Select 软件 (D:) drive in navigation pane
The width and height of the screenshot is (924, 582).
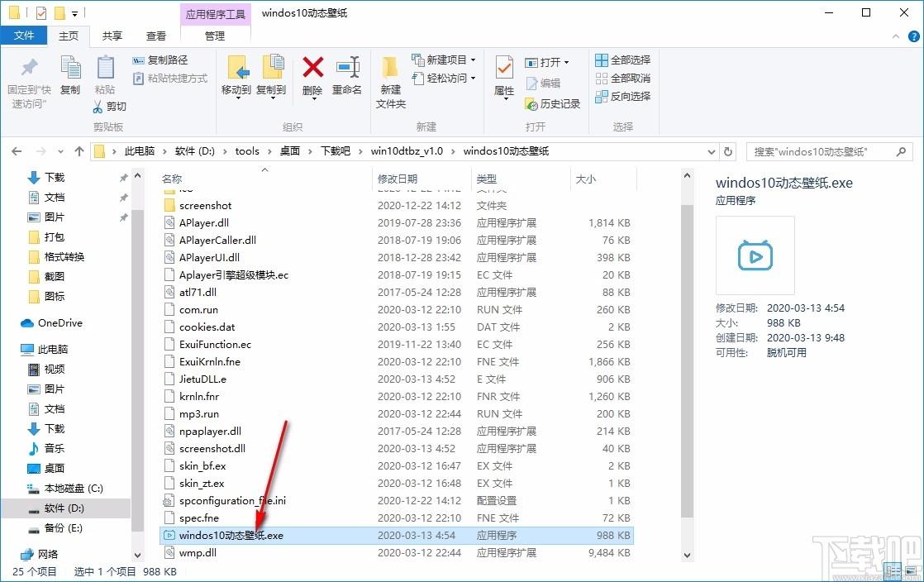64,508
